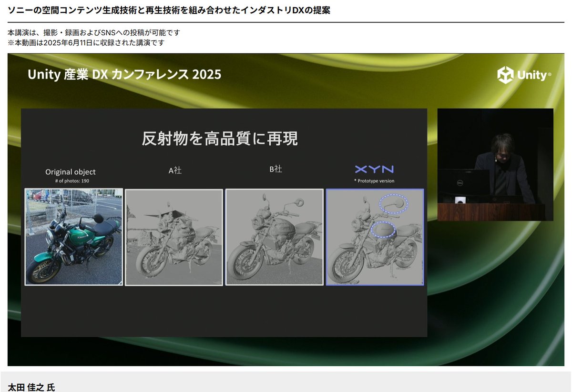Toggle the A社 scan result view

pos(174,237)
